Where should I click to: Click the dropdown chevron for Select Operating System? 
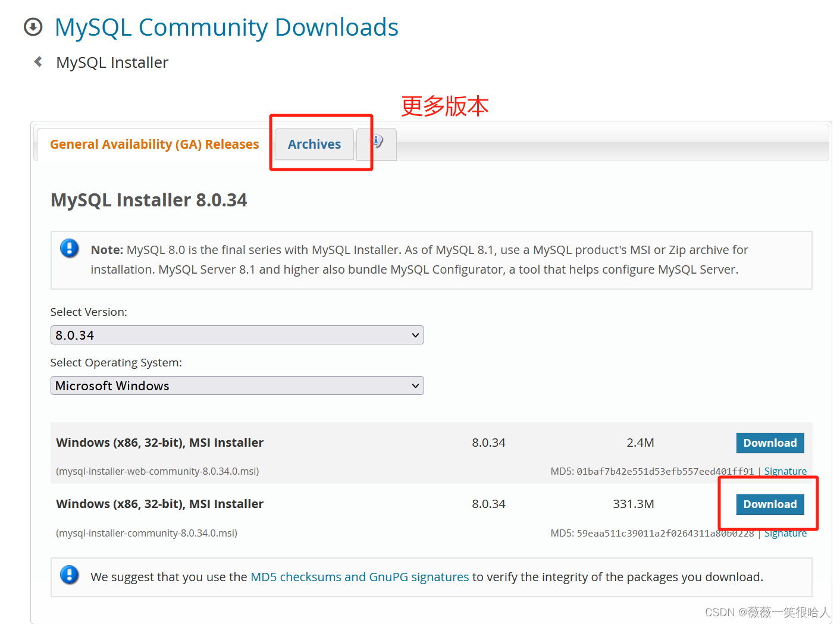[x=415, y=385]
